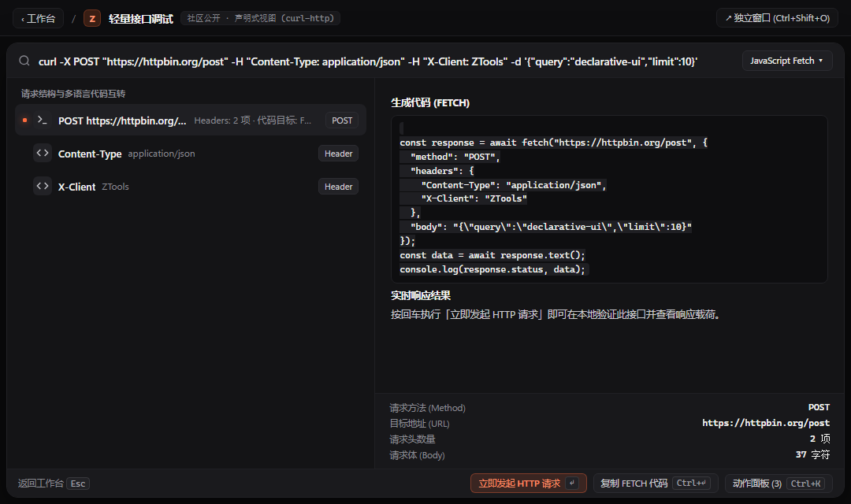Select the X-Client ZTools header row
The image size is (851, 504).
point(191,187)
